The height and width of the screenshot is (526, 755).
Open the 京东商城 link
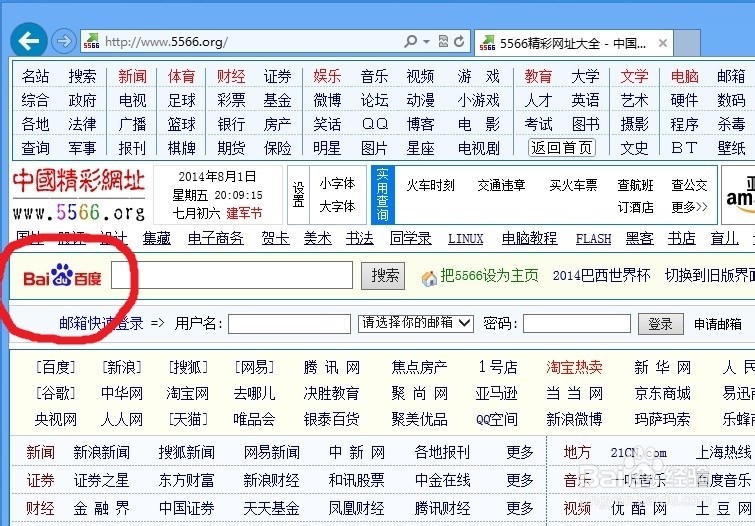663,394
